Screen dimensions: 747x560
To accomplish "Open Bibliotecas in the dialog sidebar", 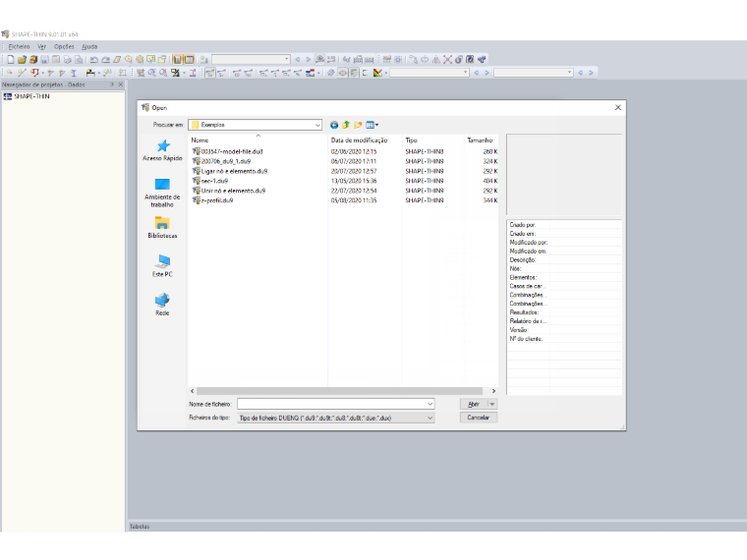I will pyautogui.click(x=162, y=227).
